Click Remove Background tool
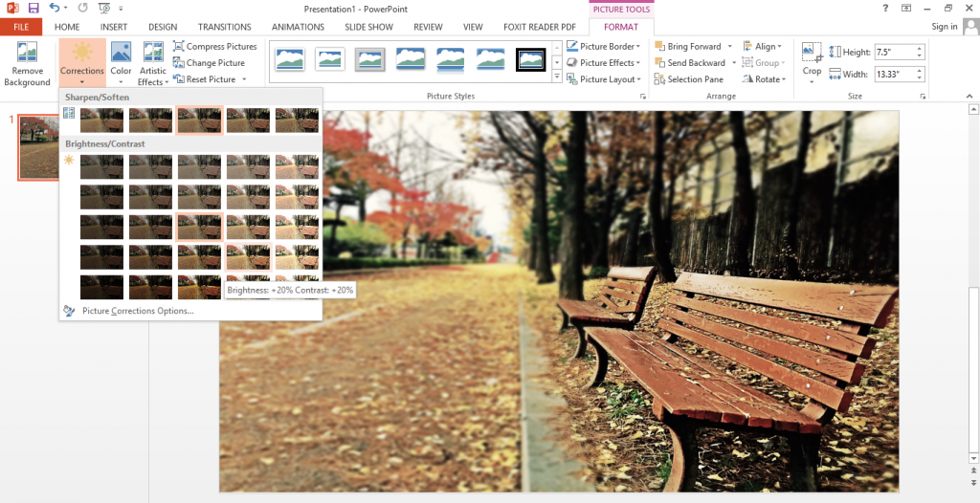This screenshot has width=980, height=503. tap(27, 64)
